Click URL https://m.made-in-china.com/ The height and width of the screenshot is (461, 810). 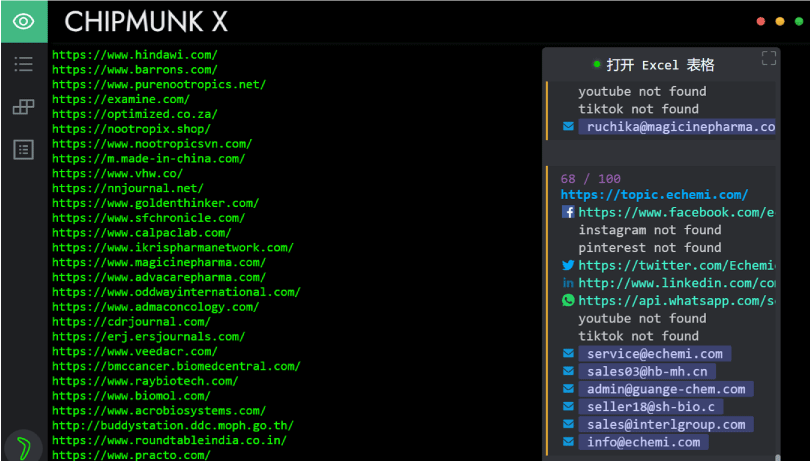point(149,159)
